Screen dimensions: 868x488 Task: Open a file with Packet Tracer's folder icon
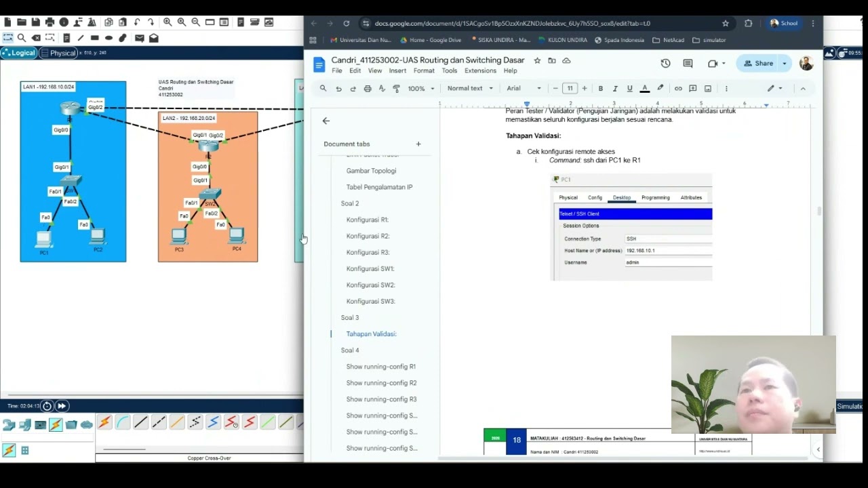tap(22, 22)
